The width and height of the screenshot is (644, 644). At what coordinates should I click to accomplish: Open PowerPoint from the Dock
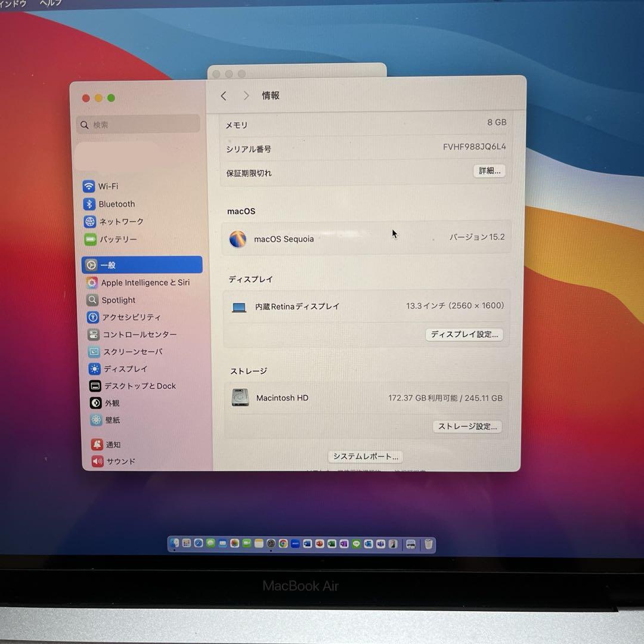[320, 544]
